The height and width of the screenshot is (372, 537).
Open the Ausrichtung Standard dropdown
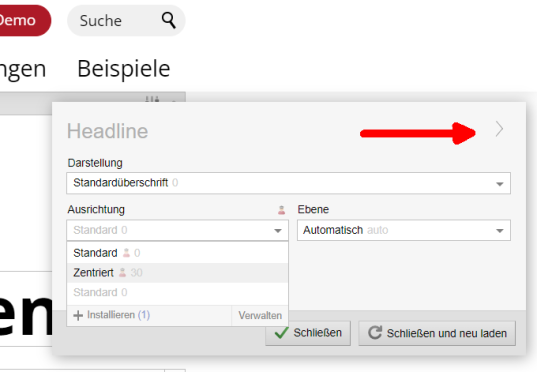pos(177,230)
